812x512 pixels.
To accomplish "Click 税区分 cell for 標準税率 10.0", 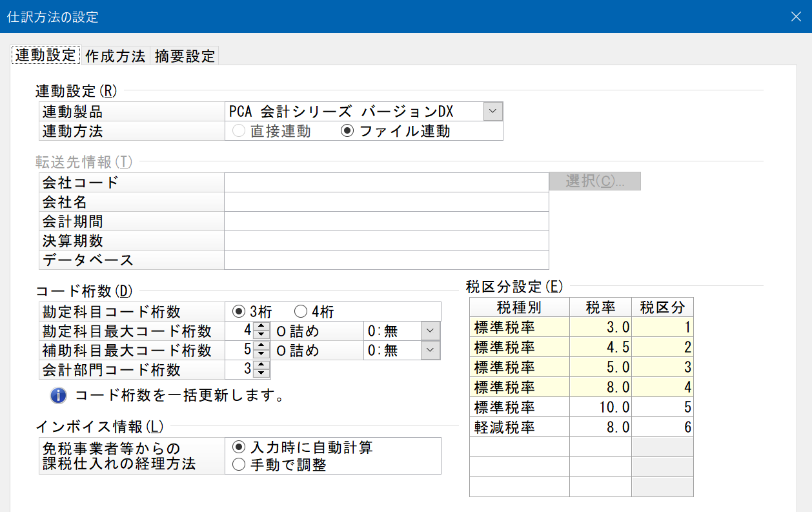I will (662, 407).
